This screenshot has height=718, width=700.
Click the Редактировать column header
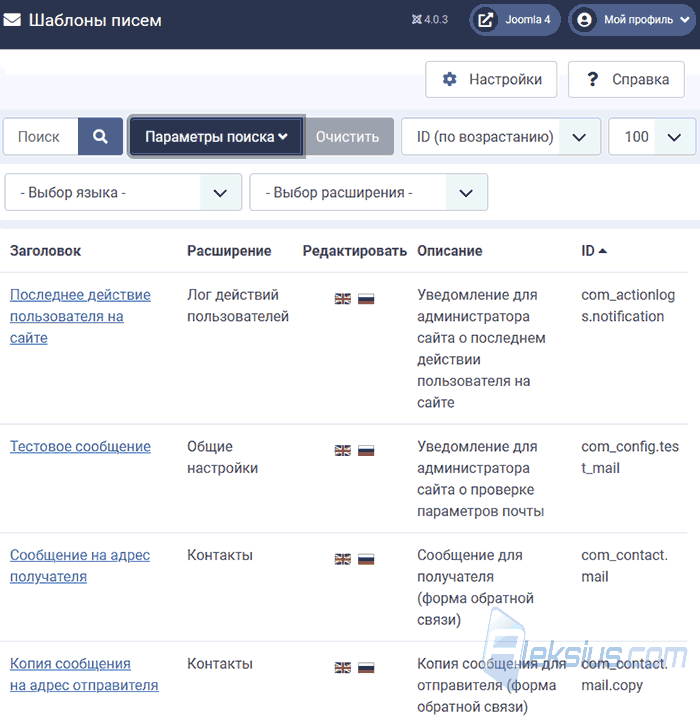click(354, 251)
